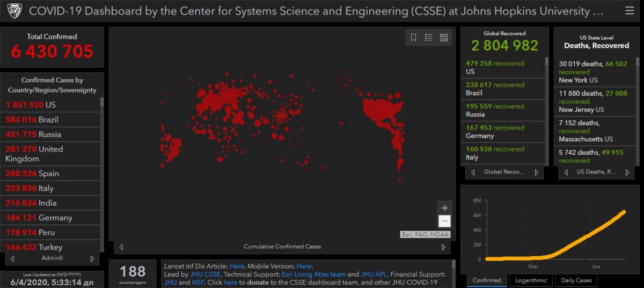Click the 5 742 deaths row
Screen dimensions: 644x288
[595, 155]
